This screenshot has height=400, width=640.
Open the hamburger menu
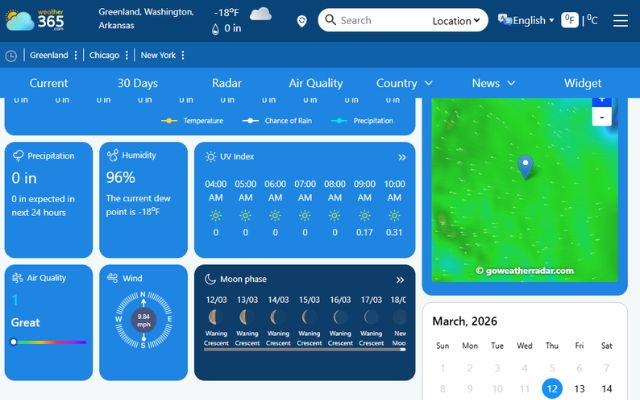tap(620, 20)
